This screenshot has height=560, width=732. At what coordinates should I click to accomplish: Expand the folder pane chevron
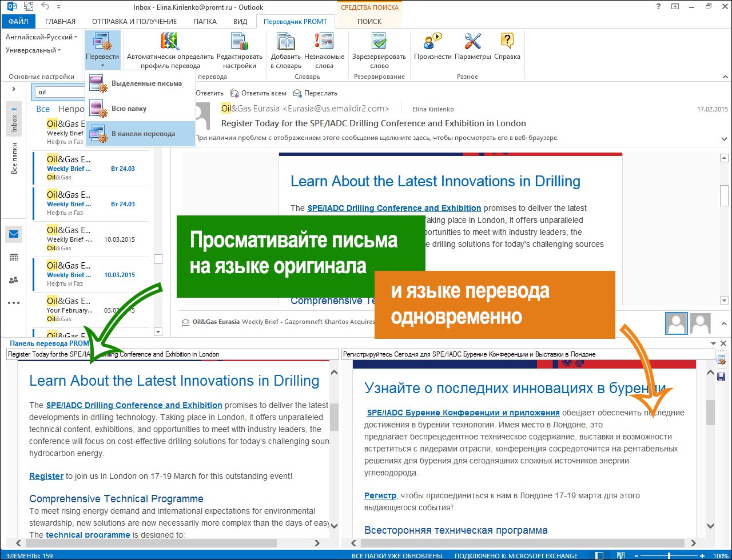(x=13, y=89)
